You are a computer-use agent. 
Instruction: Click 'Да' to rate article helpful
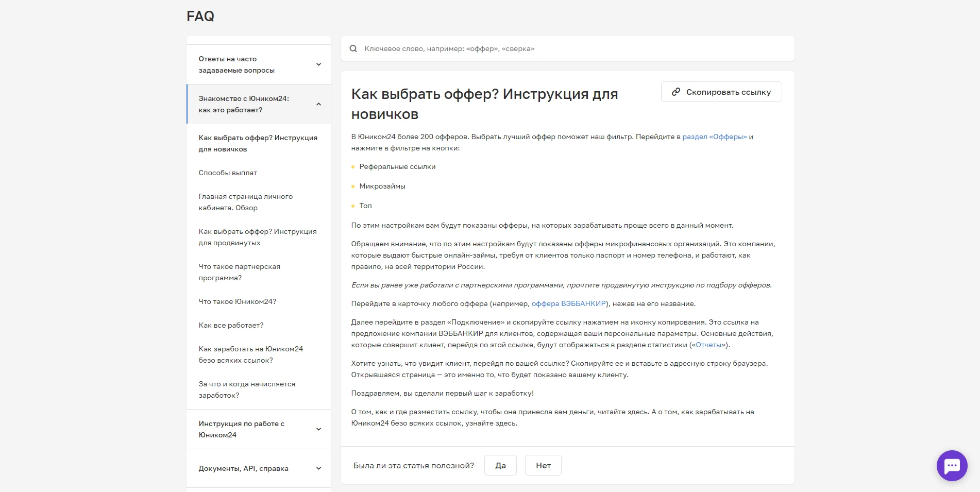[x=500, y=465]
